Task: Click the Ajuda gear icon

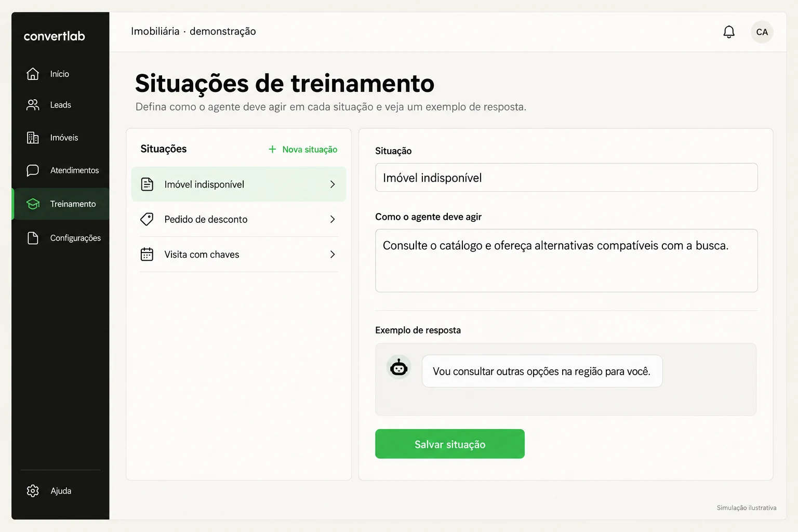Action: tap(33, 491)
